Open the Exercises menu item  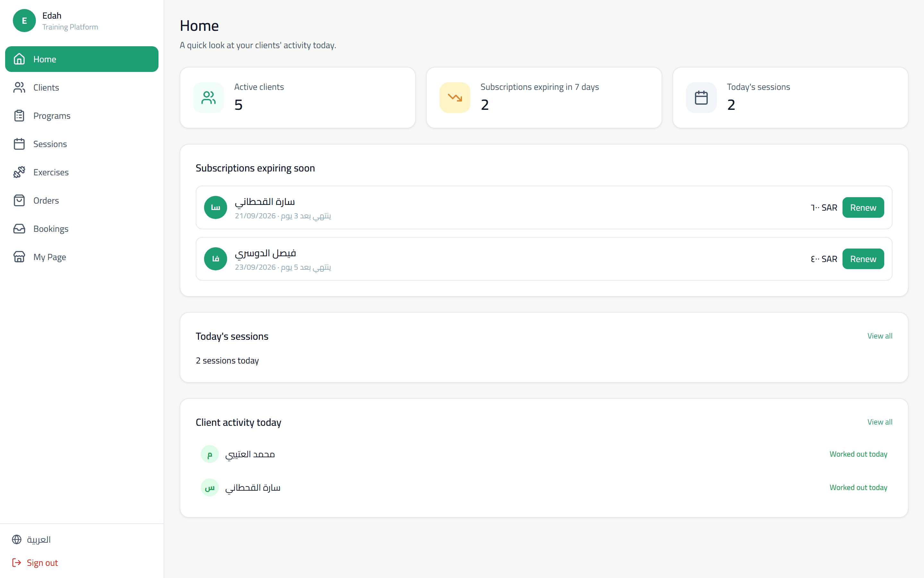82,172
